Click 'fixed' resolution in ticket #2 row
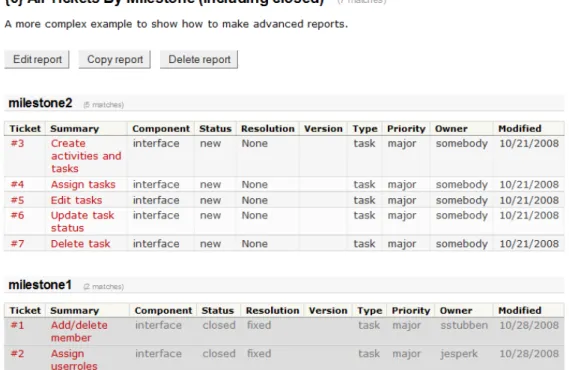Screen dimensions: 569x370 point(259,353)
